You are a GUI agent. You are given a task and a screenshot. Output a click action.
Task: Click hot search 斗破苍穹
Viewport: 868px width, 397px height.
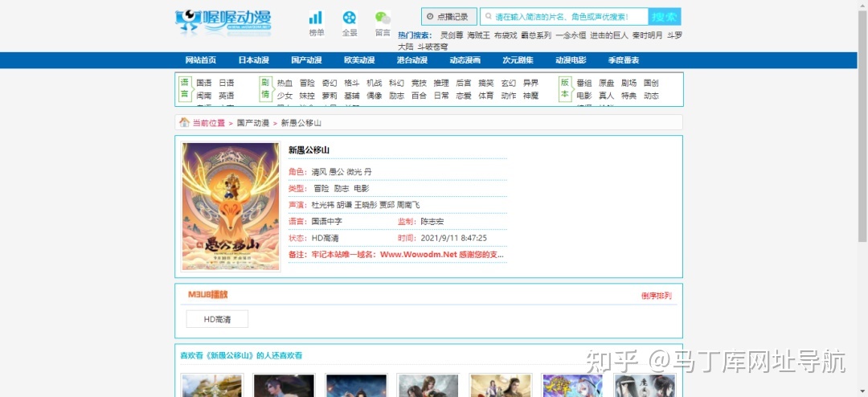pos(433,47)
